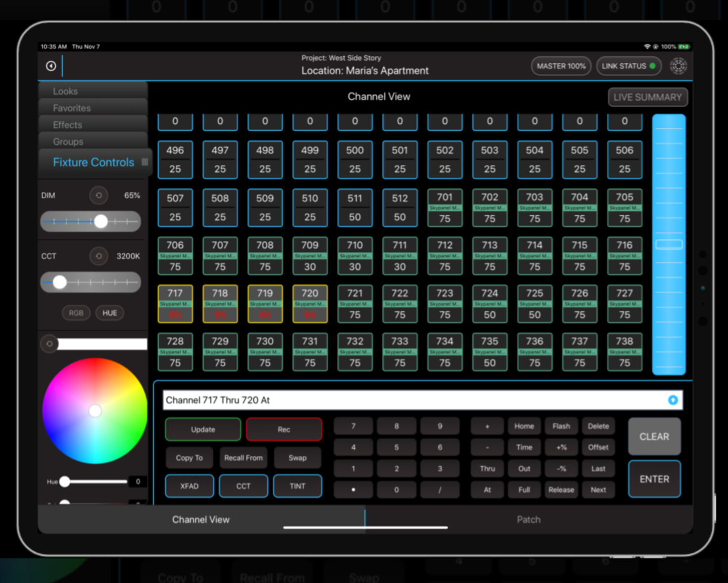Tap the slash key on the keypad
728x583 pixels.
(440, 490)
